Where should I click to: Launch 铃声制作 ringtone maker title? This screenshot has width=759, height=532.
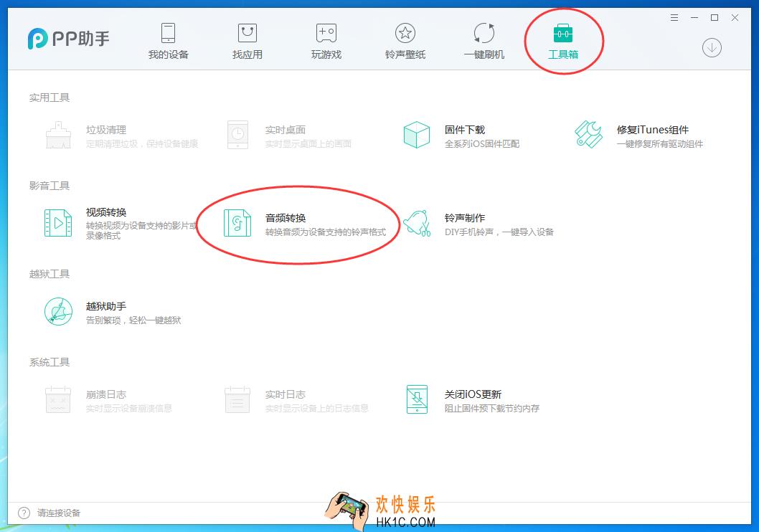click(x=465, y=218)
